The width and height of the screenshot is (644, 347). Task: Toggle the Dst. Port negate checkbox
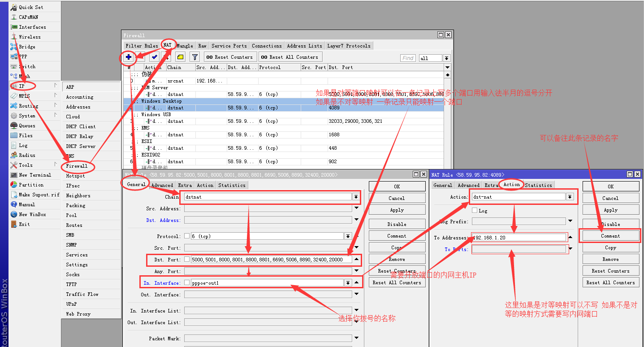(187, 260)
